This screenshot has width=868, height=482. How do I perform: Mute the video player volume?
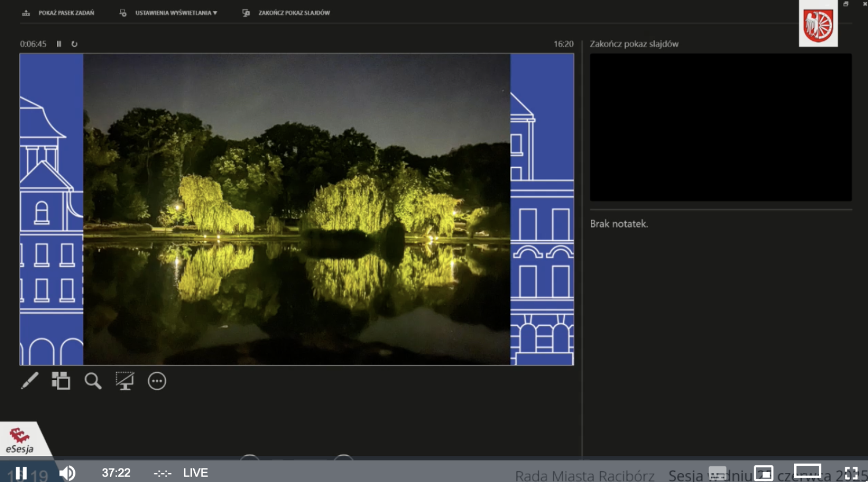click(x=67, y=473)
